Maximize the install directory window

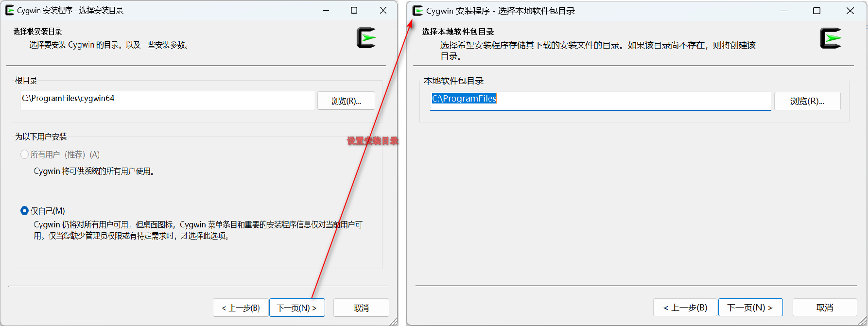point(354,10)
